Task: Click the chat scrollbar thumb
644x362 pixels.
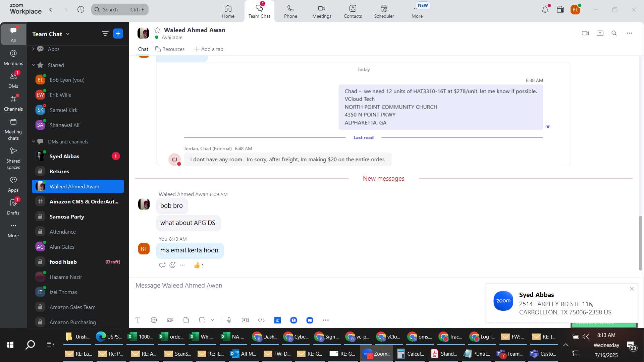Action: [640, 243]
